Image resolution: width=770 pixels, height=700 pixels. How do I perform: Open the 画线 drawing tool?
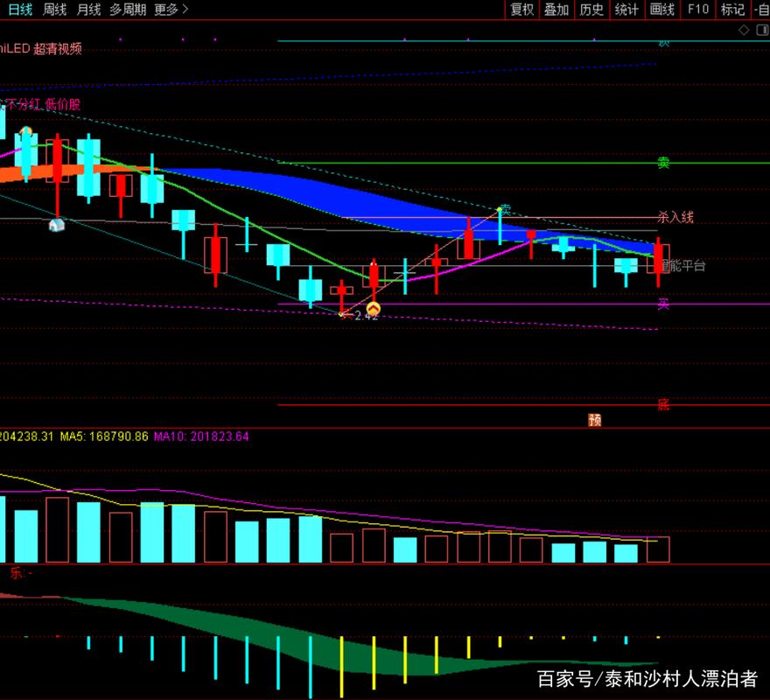pyautogui.click(x=662, y=10)
